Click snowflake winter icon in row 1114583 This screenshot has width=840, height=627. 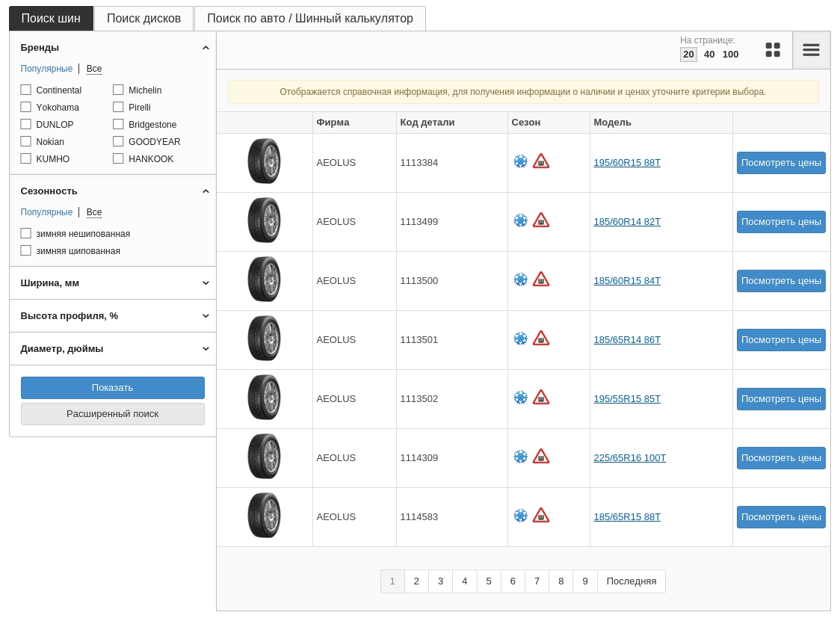pyautogui.click(x=521, y=516)
